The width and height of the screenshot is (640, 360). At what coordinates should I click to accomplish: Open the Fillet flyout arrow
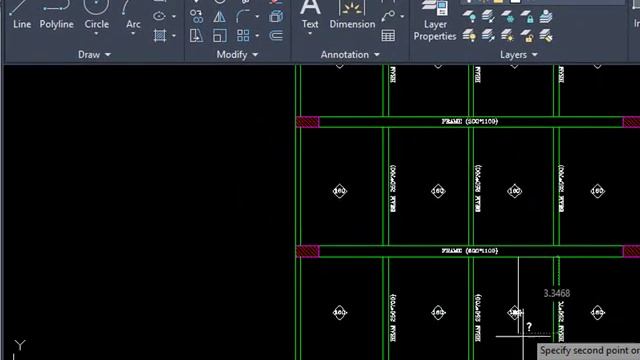(x=257, y=17)
